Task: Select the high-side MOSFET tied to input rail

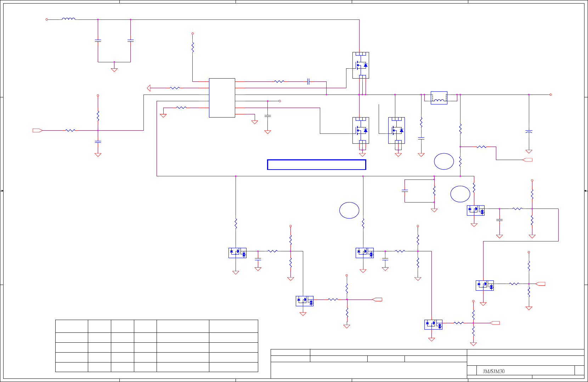Action: 361,65
